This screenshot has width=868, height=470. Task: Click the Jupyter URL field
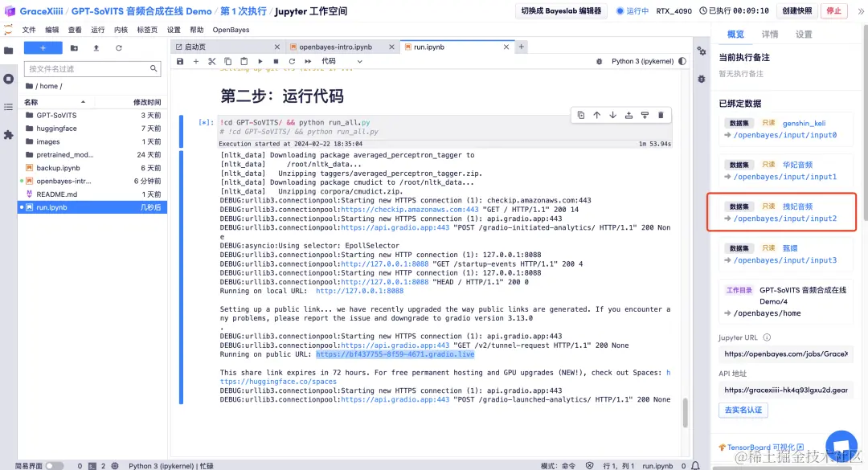click(x=785, y=354)
